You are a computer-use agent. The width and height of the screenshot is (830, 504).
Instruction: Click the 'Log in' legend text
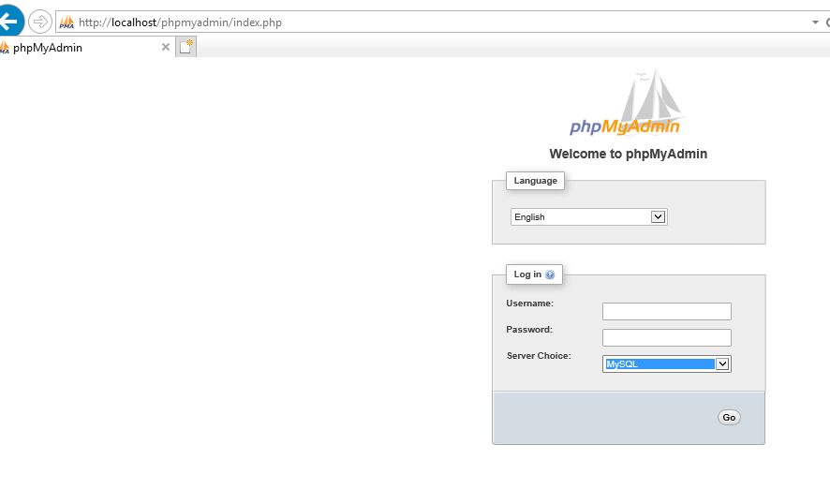tap(527, 274)
